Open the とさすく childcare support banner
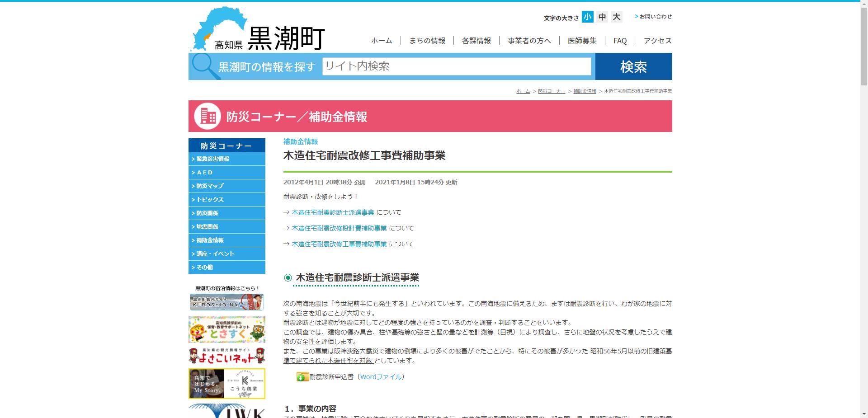Viewport: 868px width, 418px height. pyautogui.click(x=226, y=329)
